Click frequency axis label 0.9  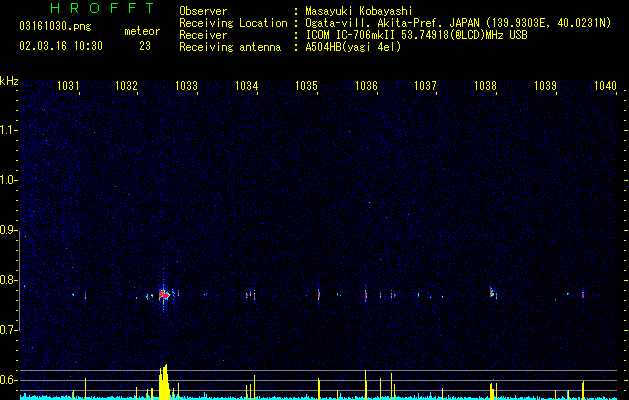pyautogui.click(x=9, y=230)
